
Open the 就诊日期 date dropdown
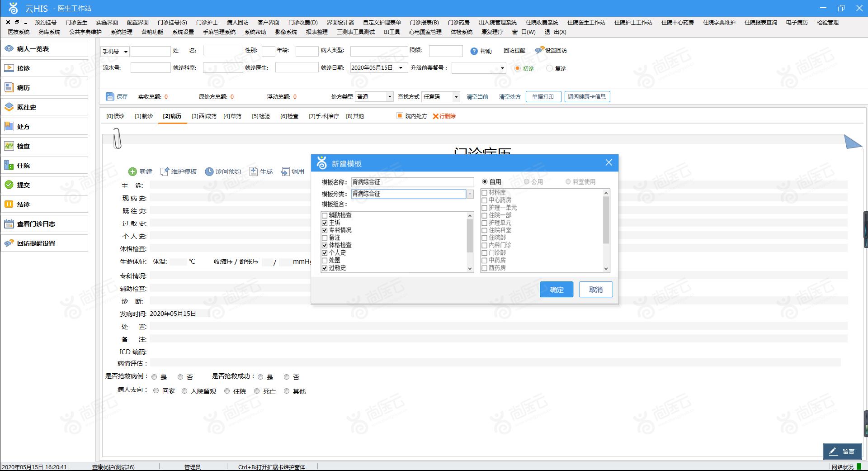click(x=401, y=67)
